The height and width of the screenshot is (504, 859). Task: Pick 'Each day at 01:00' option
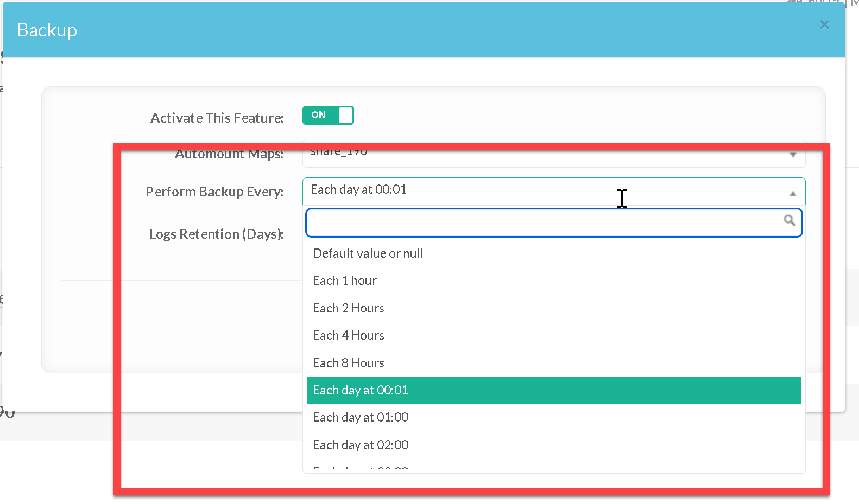tap(361, 417)
